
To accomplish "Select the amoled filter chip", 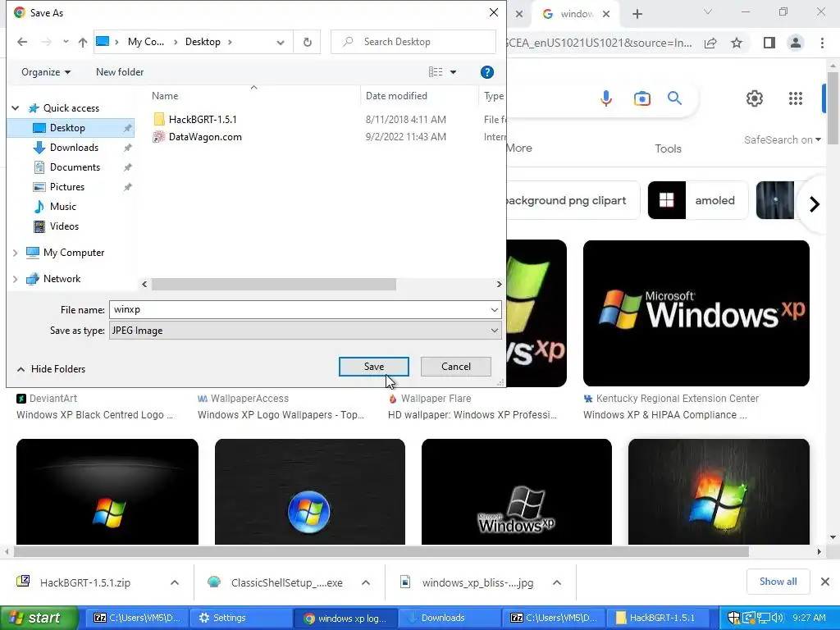I will point(697,200).
